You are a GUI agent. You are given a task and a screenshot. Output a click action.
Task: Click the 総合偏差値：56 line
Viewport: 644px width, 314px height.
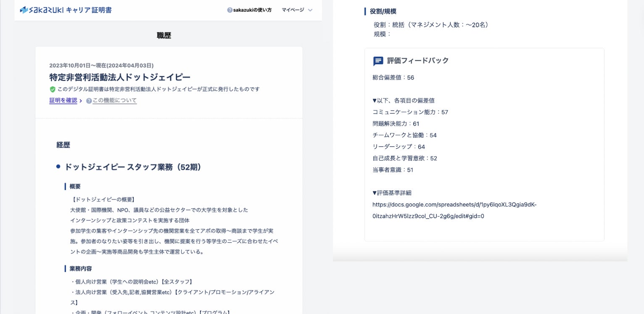click(x=393, y=78)
